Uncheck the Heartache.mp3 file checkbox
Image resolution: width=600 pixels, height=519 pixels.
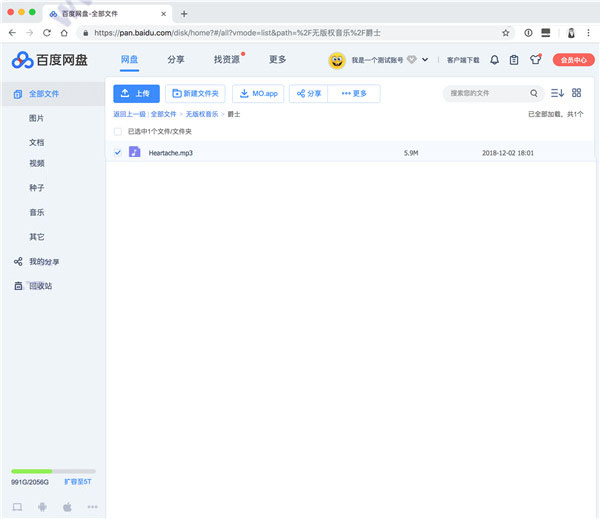coord(118,153)
